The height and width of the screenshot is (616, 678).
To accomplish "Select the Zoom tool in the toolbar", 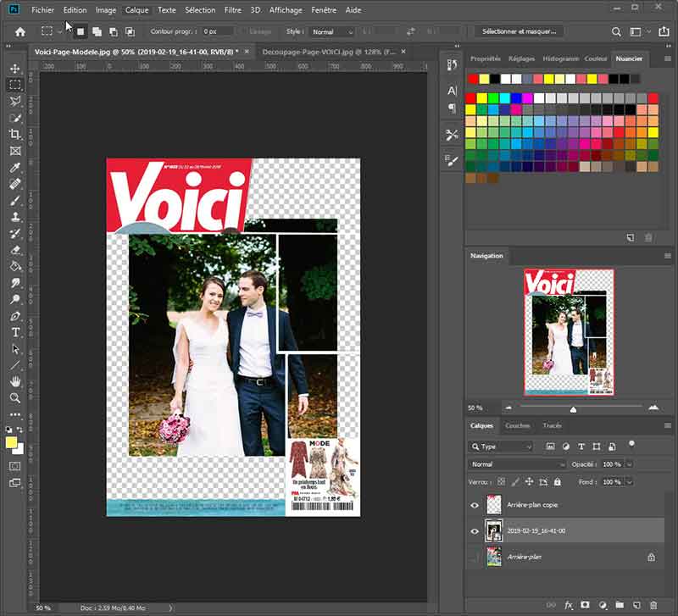I will click(15, 398).
